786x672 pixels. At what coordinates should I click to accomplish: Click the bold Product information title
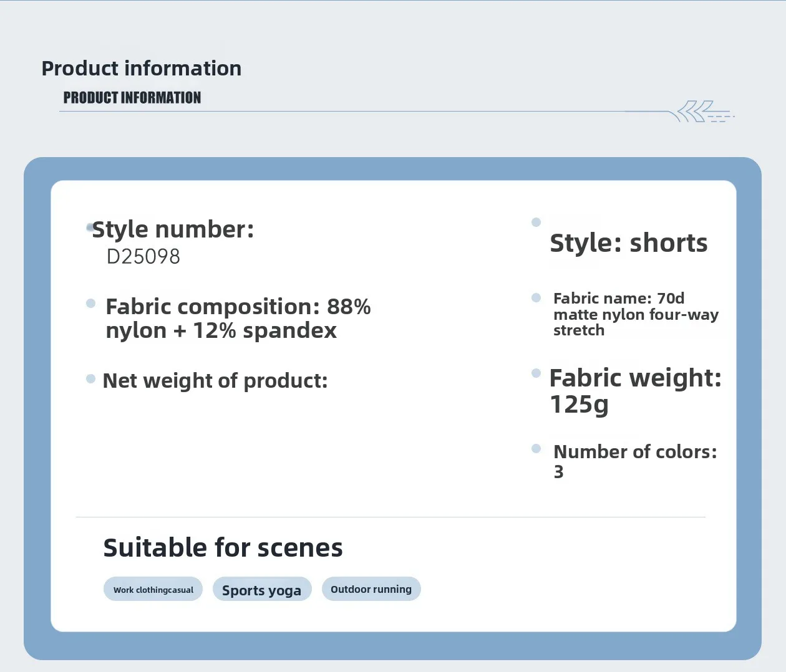click(x=142, y=68)
